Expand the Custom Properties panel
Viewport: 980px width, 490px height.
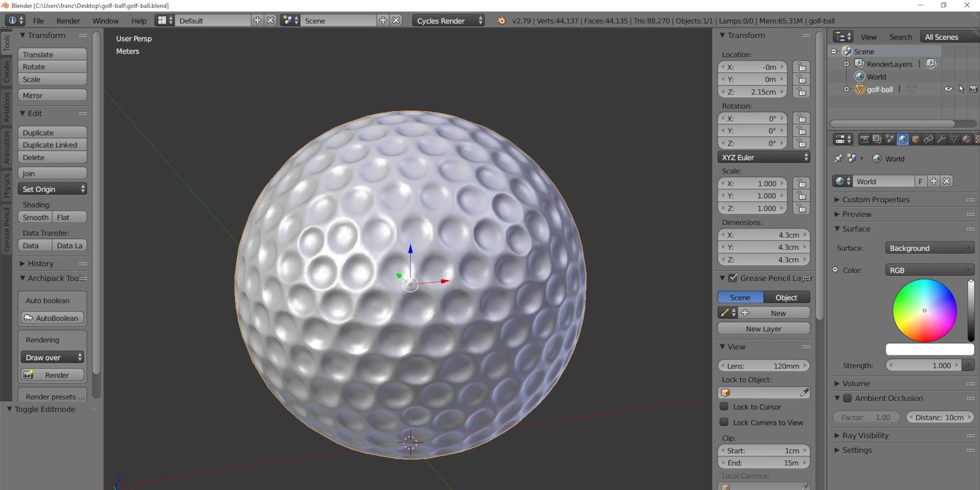(875, 200)
